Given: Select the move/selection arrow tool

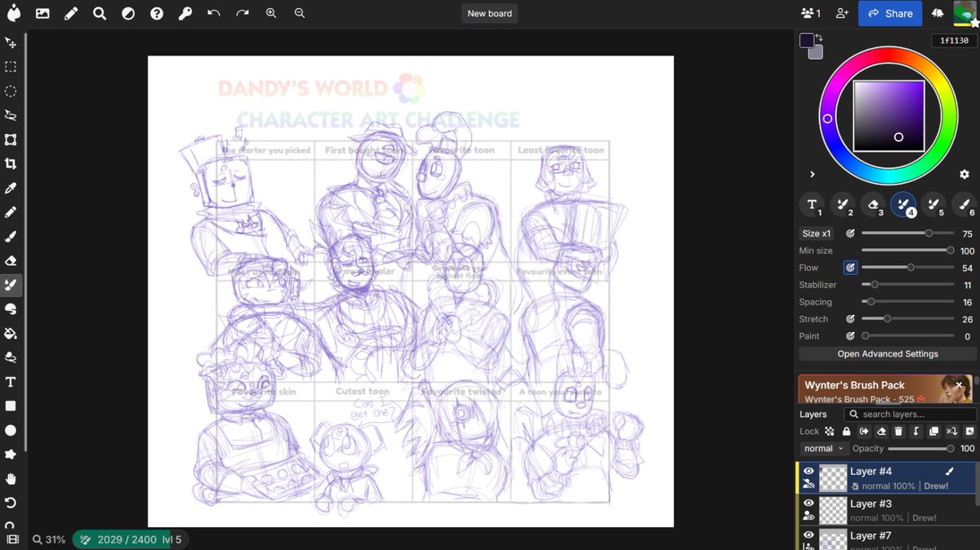Looking at the screenshot, I should pos(11,42).
